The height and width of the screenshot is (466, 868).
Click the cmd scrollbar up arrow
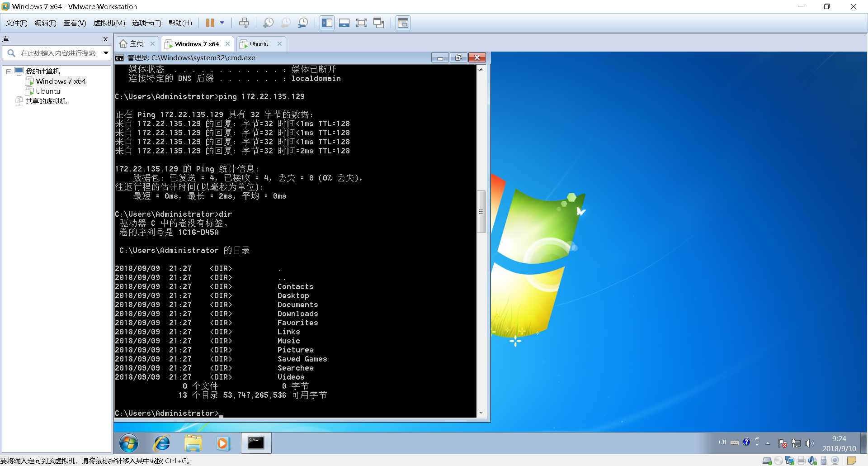point(481,69)
